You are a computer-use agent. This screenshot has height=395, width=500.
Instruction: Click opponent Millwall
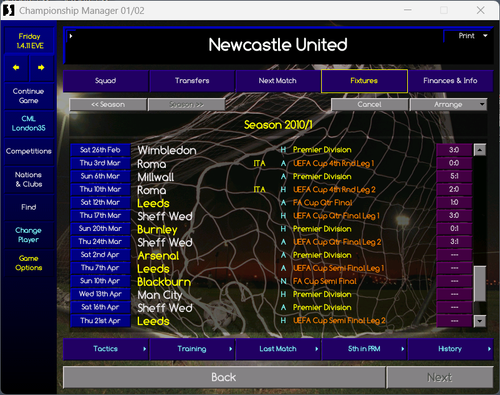[156, 177]
